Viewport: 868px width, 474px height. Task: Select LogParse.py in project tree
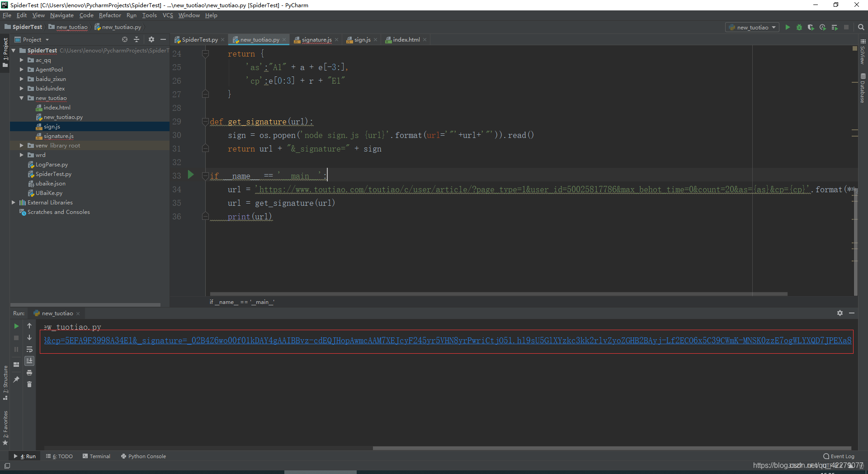[52, 164]
